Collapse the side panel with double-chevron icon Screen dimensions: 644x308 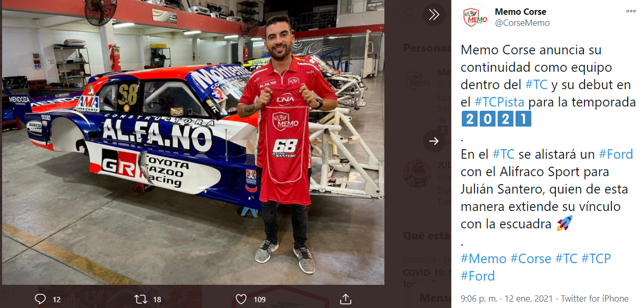[x=434, y=15]
